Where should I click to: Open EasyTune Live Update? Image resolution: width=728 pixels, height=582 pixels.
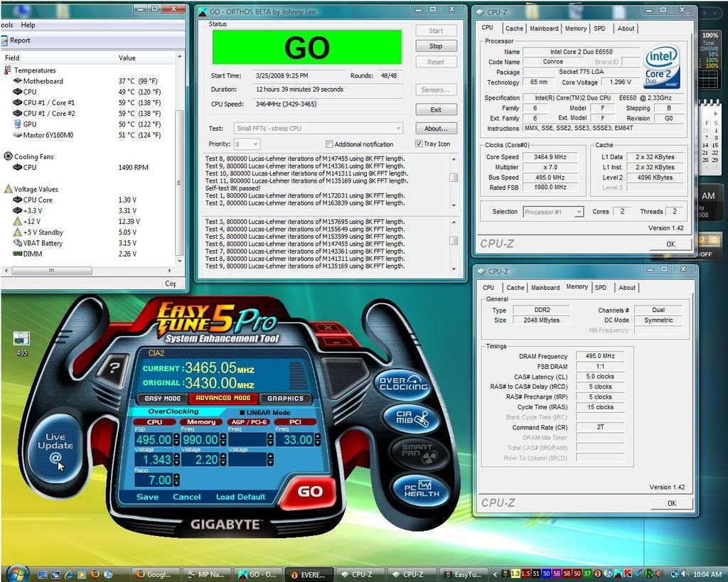coord(55,446)
